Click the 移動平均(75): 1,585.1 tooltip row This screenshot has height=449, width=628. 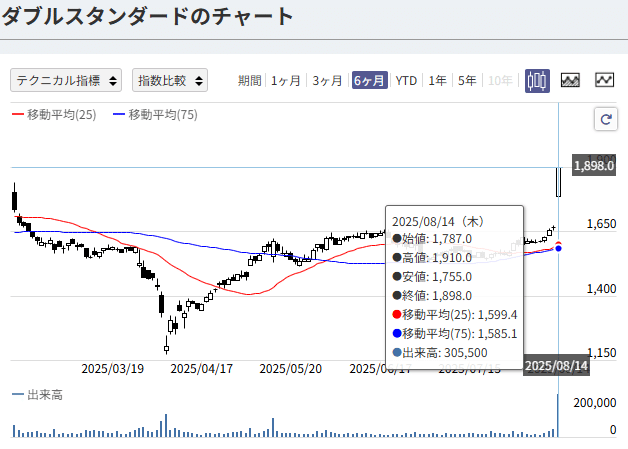point(455,334)
